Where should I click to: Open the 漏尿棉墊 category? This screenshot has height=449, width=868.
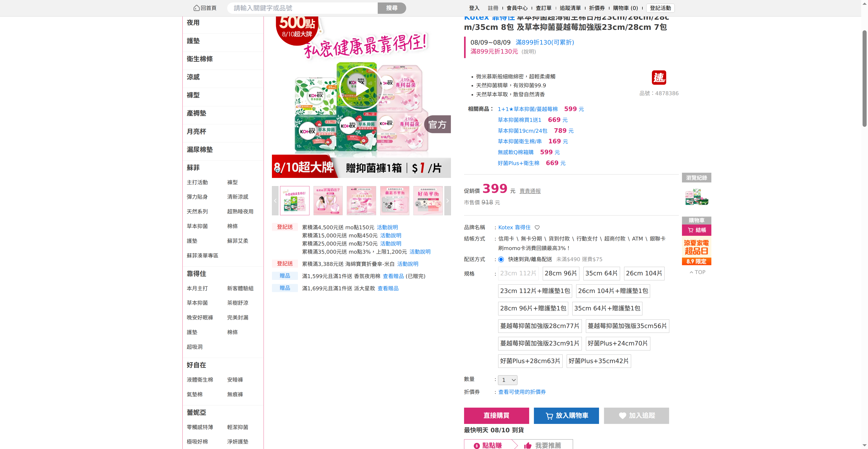coord(199,150)
